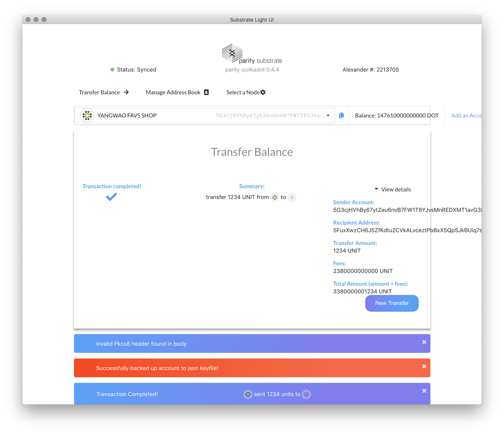Open the Transfer Balance menu item
This screenshot has height=434, width=504.
99,92
